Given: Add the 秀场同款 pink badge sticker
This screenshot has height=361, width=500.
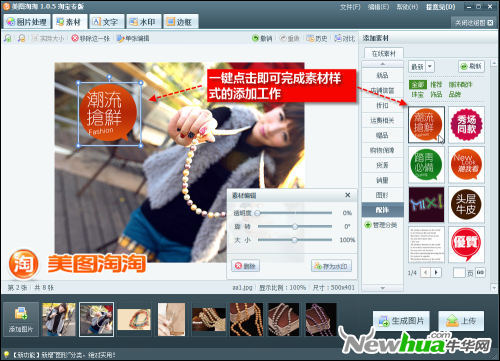Looking at the screenshot, I should coord(466,125).
